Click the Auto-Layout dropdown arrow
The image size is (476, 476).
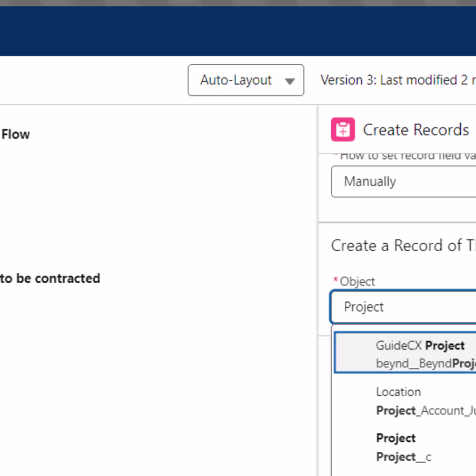click(x=289, y=81)
